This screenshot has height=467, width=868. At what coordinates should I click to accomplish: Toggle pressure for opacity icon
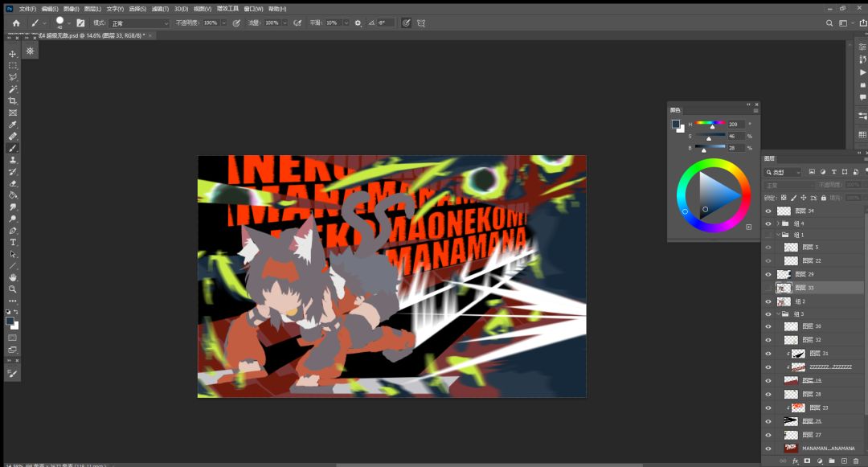[236, 23]
